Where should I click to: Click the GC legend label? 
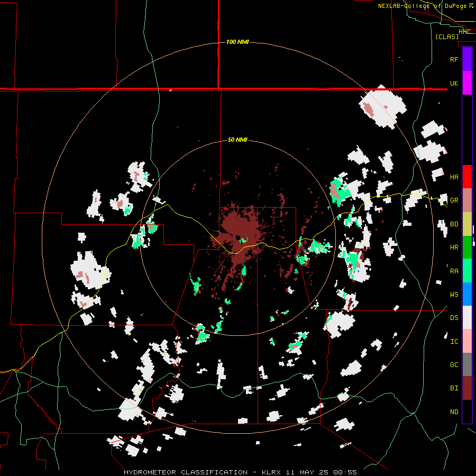(x=454, y=364)
